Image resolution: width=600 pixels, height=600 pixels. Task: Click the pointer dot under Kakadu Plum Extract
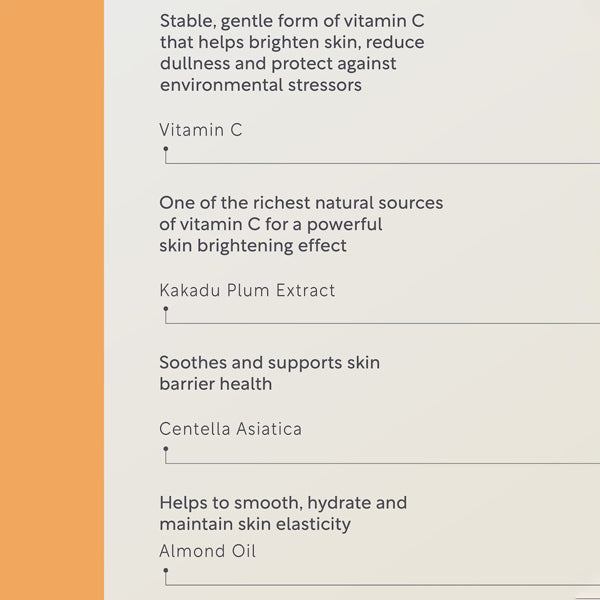click(166, 308)
